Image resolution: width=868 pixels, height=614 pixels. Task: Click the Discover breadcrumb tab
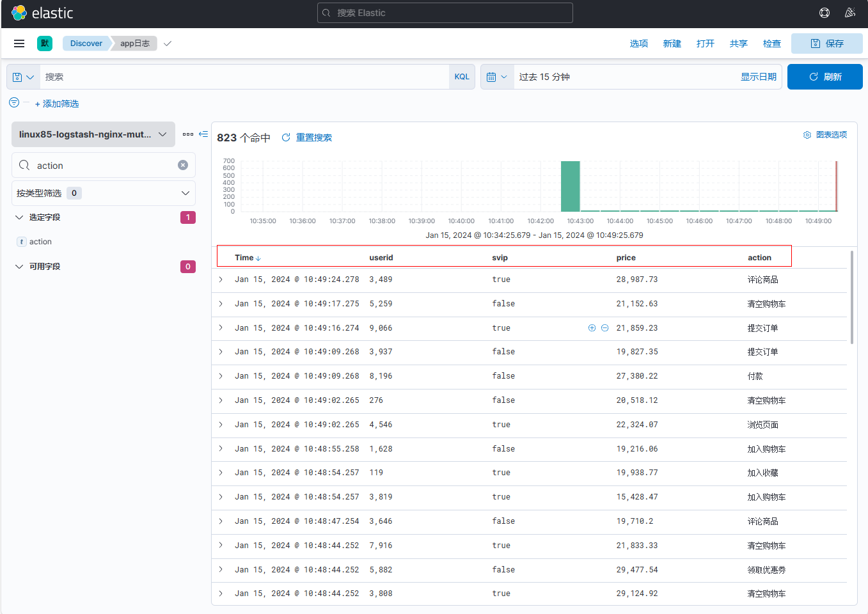[x=86, y=43]
